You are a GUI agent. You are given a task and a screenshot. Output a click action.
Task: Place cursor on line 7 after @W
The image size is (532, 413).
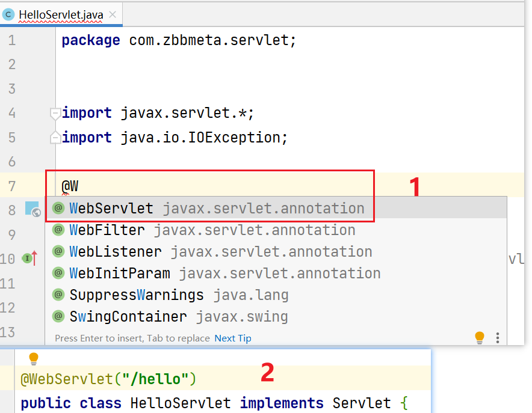79,185
